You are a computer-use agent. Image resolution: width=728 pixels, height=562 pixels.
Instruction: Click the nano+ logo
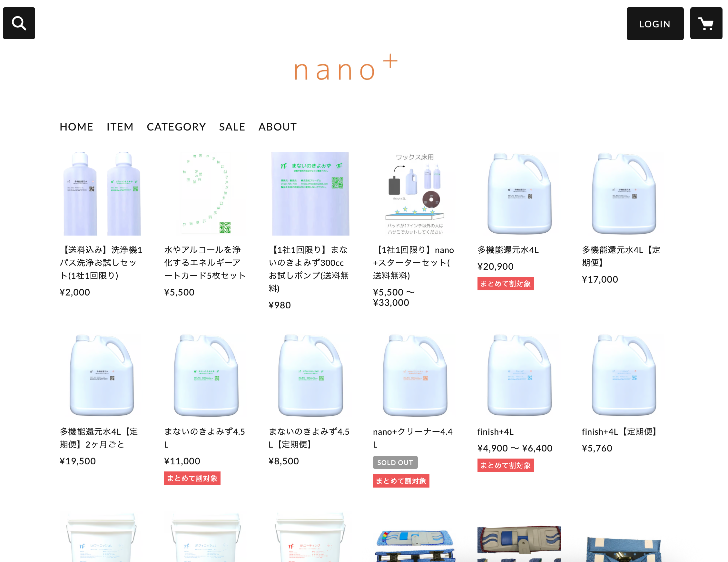(x=346, y=68)
